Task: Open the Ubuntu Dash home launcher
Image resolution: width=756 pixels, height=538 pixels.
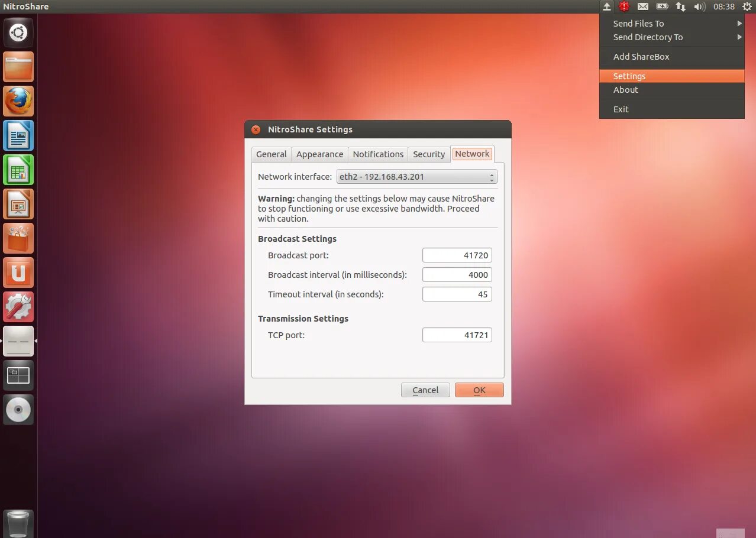Action: 18,33
